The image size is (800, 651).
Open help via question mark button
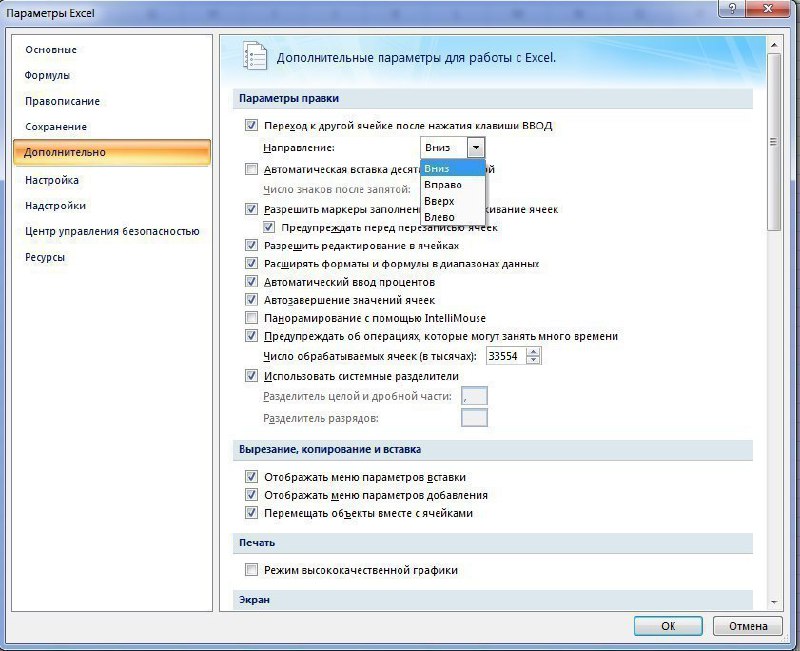(x=732, y=9)
